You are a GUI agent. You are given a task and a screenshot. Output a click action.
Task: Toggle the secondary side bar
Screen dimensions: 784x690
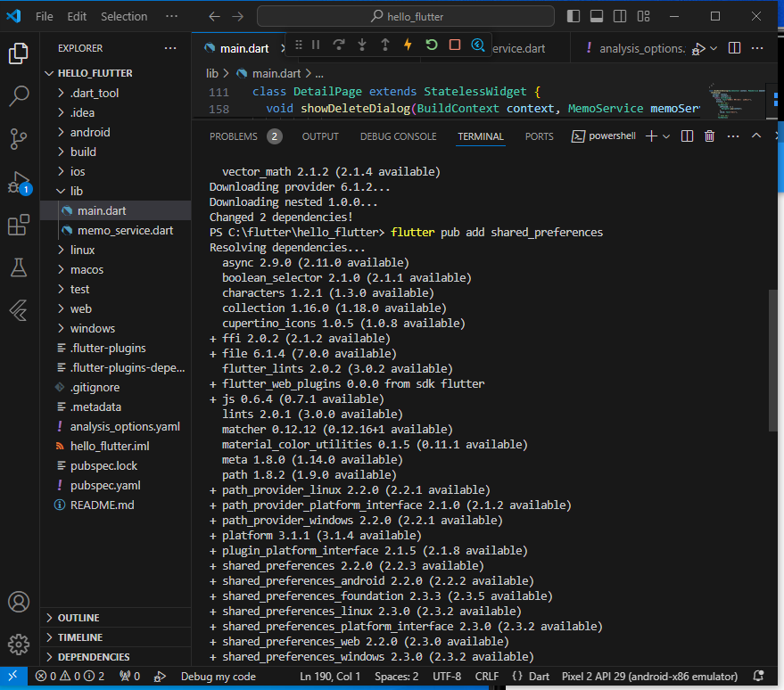point(620,16)
